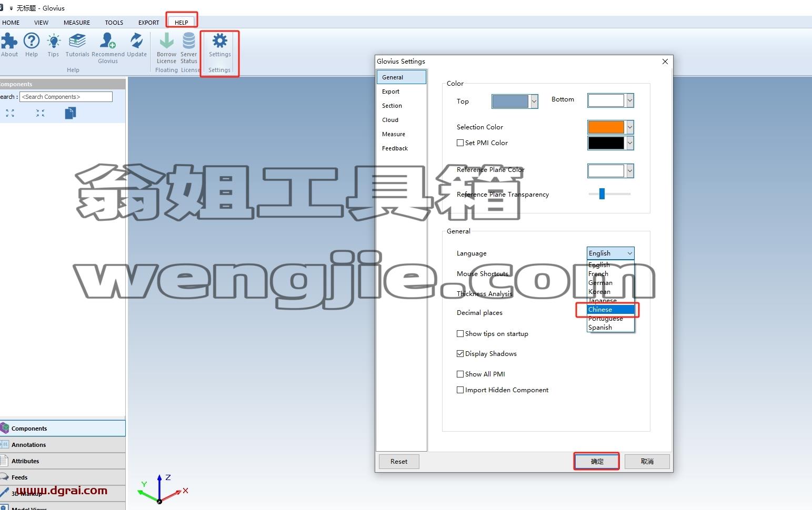Click the Search Components field
812x510 pixels.
[66, 97]
